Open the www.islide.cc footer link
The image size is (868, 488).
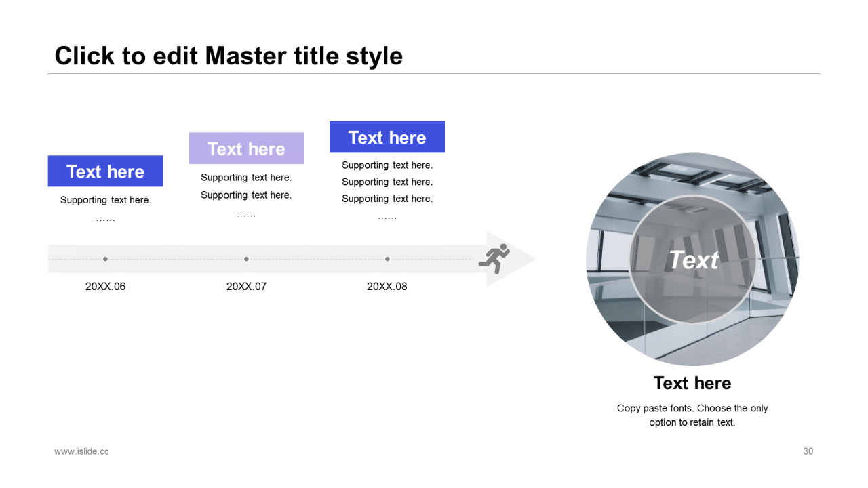pos(81,451)
